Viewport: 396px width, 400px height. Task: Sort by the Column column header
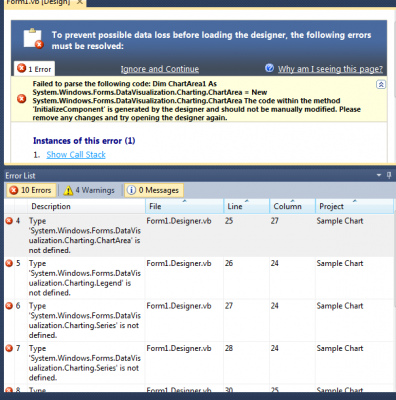(293, 206)
